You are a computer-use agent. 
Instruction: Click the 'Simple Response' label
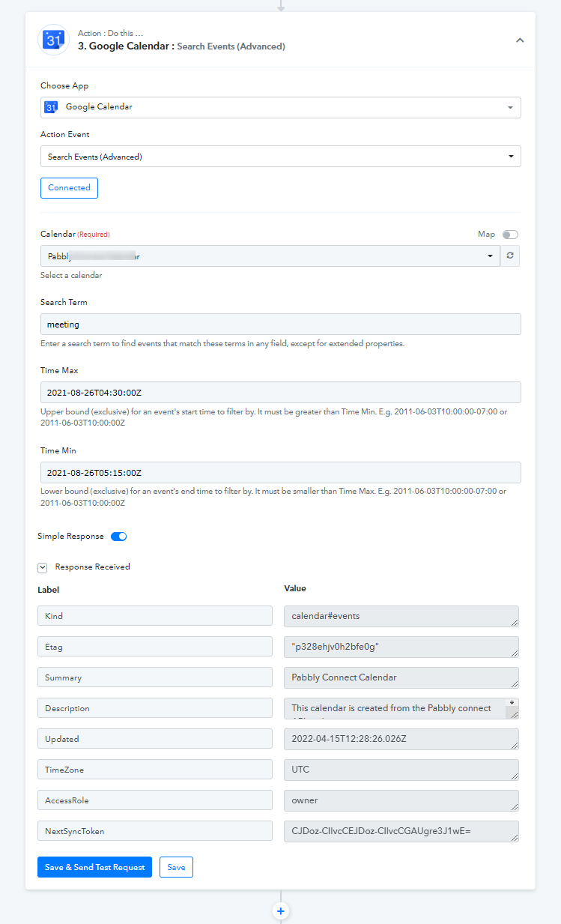70,537
